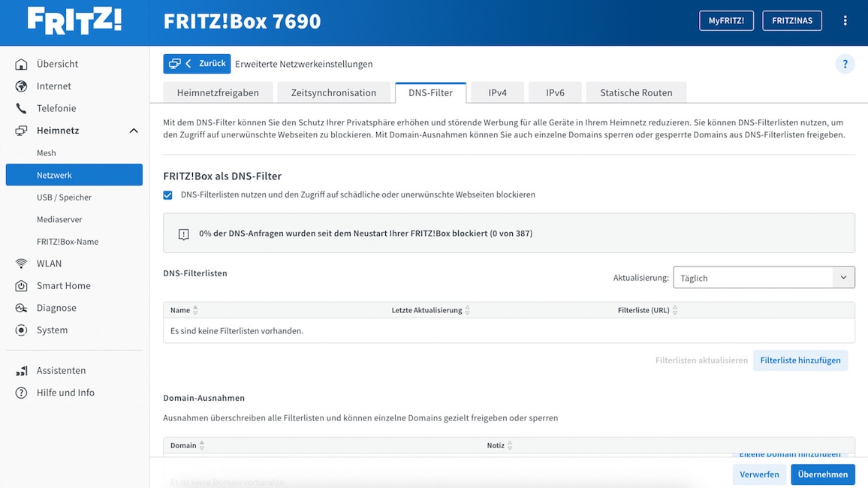This screenshot has width=868, height=488.
Task: Click the Diagnose icon
Action: [21, 308]
